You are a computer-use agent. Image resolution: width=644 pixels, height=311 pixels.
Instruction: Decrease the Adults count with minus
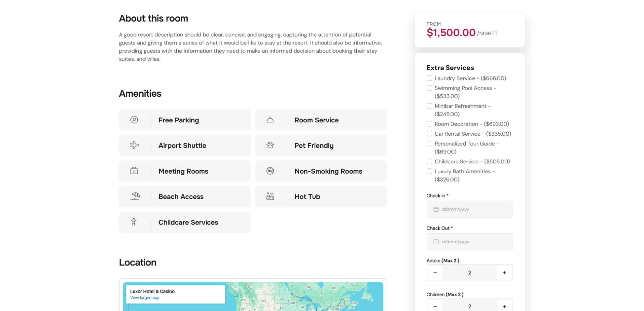(435, 273)
